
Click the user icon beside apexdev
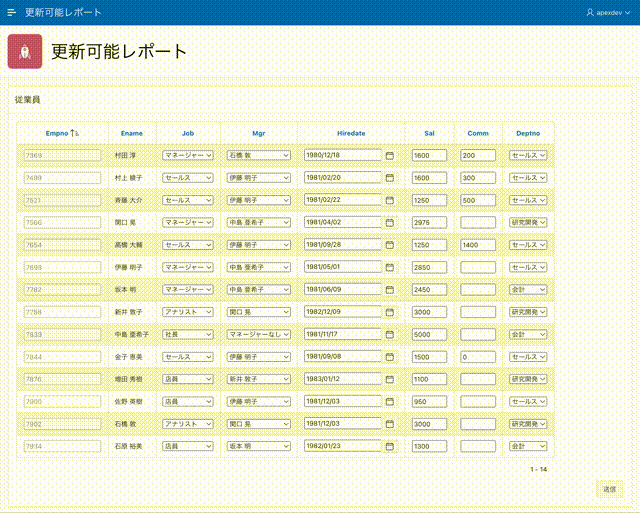[x=590, y=13]
